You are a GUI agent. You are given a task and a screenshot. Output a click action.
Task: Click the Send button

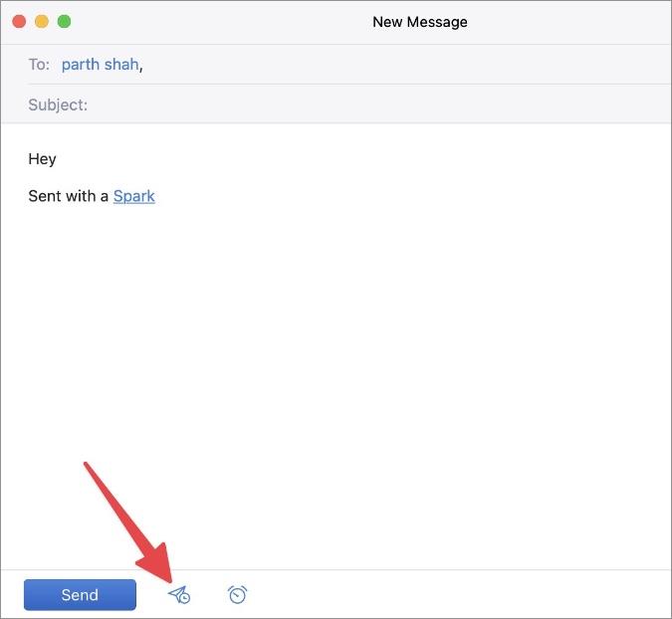point(80,594)
